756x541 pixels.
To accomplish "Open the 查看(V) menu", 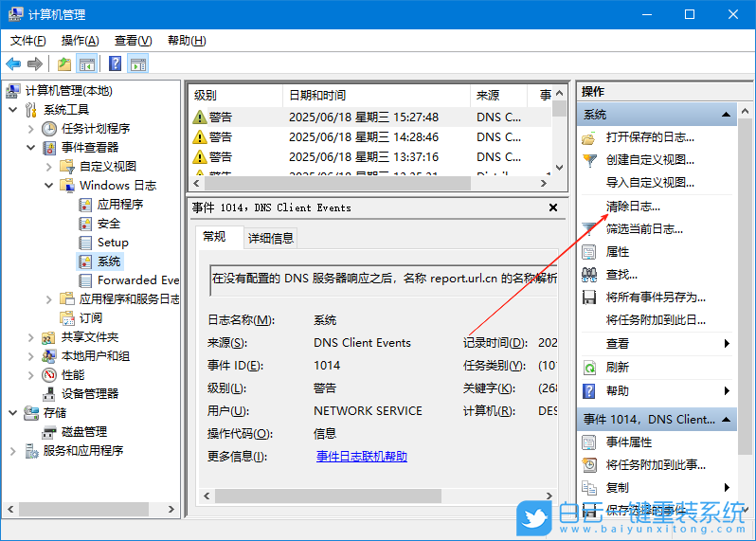I will (133, 41).
